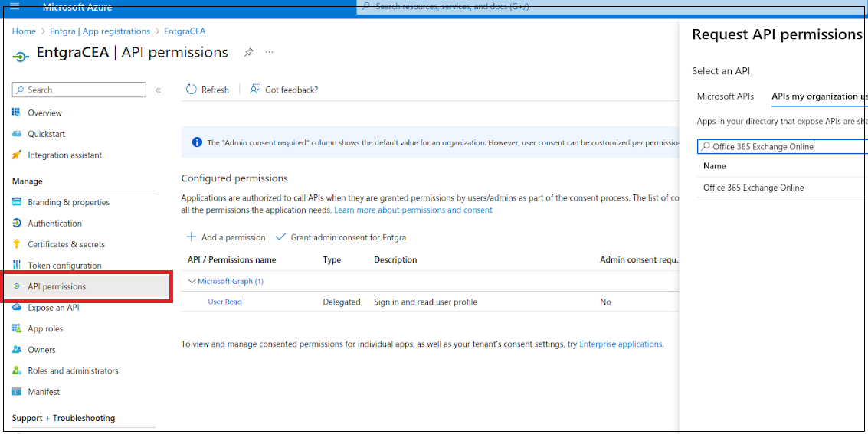Follow the Enterprise applications link

(621, 344)
